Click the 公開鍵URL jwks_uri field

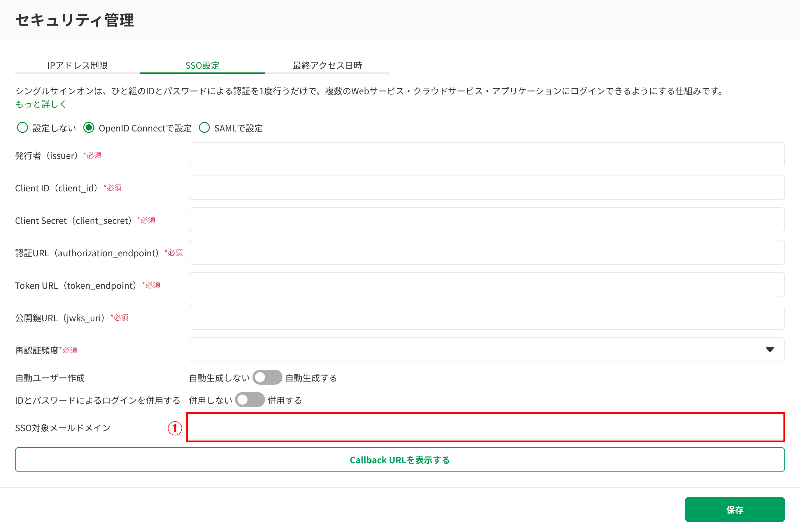click(x=487, y=318)
